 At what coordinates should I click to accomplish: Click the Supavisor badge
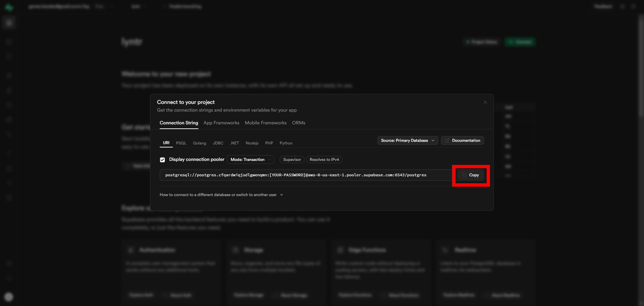click(292, 160)
